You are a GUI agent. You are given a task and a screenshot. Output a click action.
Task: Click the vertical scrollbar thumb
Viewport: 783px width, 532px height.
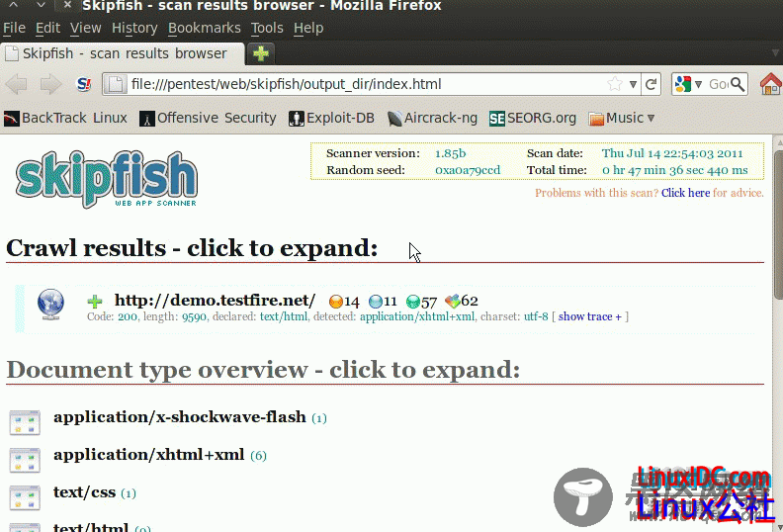(778, 224)
